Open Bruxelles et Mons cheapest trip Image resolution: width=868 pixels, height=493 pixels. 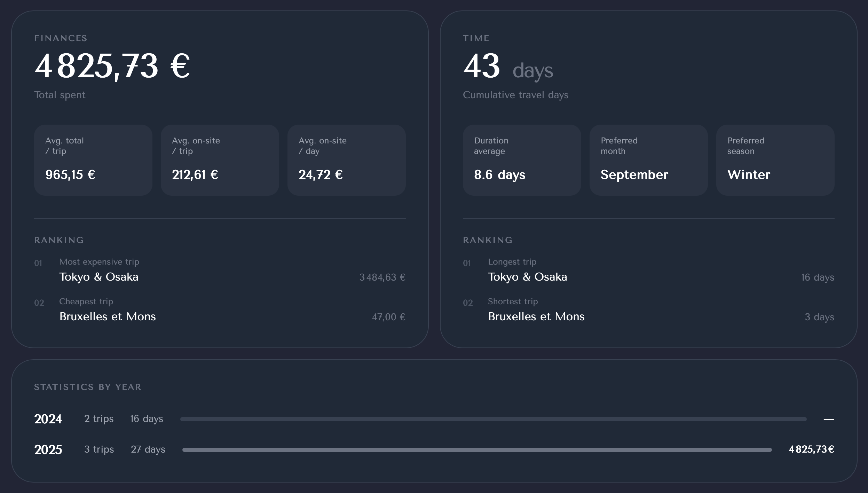(x=108, y=316)
